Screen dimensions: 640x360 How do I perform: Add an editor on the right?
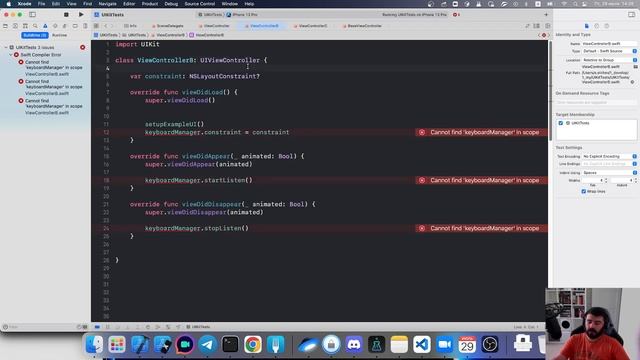(547, 26)
